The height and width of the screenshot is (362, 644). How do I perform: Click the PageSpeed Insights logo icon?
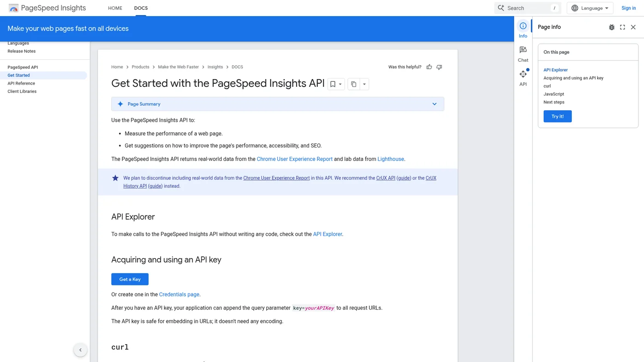click(14, 8)
